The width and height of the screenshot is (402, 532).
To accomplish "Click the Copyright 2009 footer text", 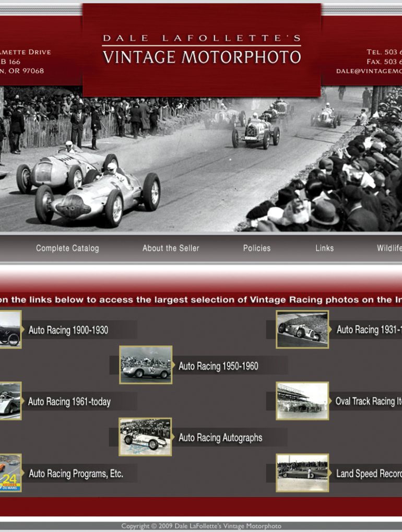I will click(202, 526).
